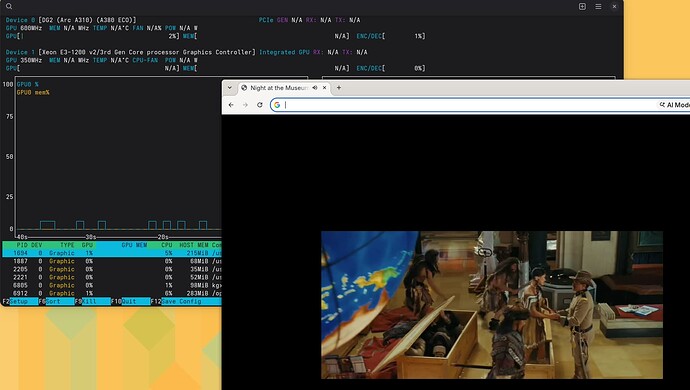
Task: Open the terminal search icon
Action: (9, 7)
